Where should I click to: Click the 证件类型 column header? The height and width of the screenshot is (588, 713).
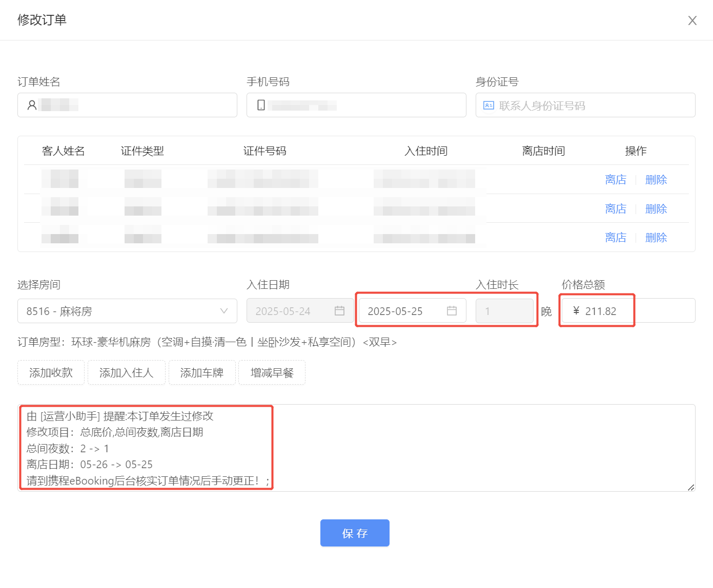click(142, 151)
